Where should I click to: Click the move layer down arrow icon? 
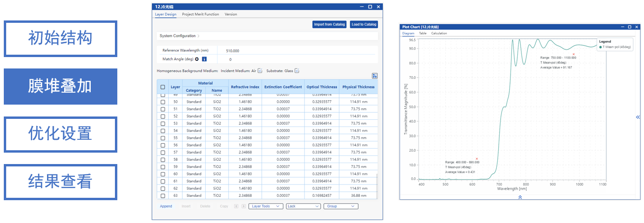point(244,206)
